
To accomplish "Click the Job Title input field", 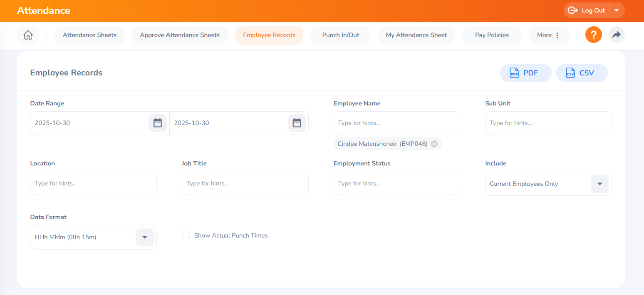I will 245,183.
